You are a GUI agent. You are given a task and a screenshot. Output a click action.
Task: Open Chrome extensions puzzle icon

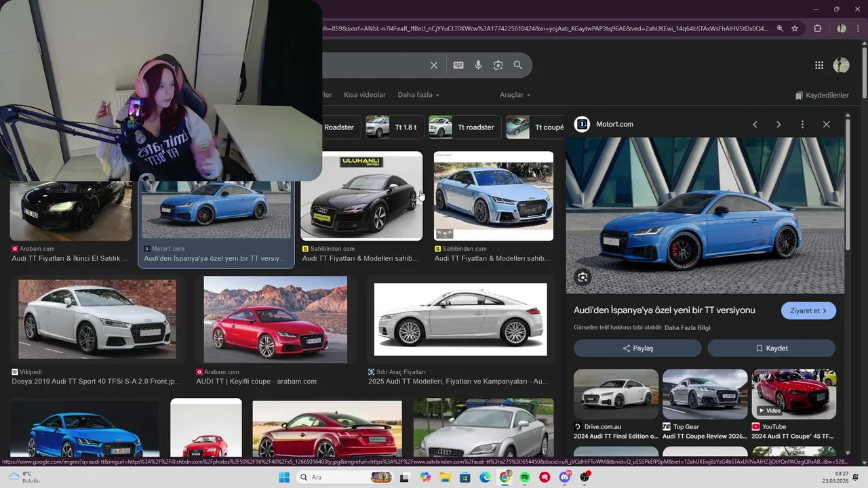click(x=817, y=28)
